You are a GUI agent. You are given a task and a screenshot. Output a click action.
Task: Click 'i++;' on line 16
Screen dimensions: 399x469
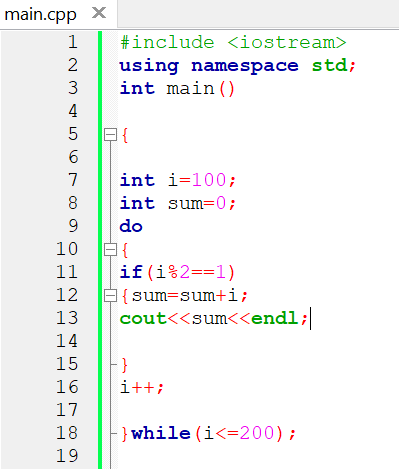tap(142, 388)
